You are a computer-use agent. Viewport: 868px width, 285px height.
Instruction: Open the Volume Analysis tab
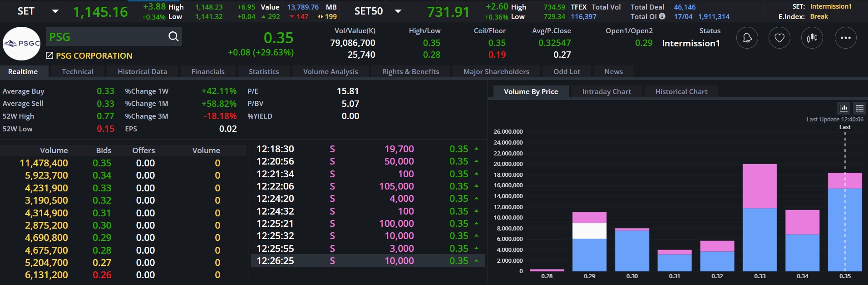coord(330,71)
